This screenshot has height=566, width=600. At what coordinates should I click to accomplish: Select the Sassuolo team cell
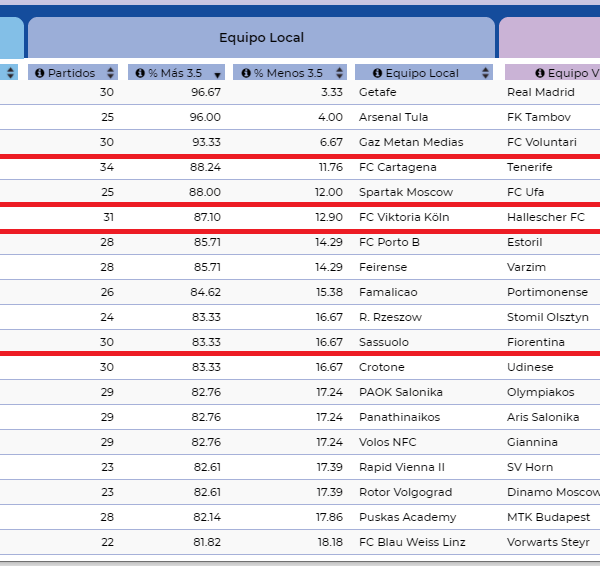(384, 342)
